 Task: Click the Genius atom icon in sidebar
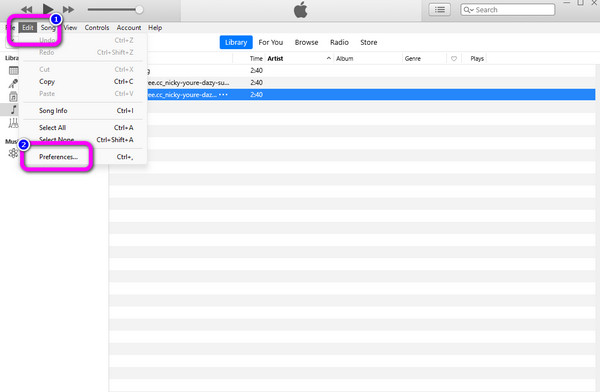[x=13, y=153]
